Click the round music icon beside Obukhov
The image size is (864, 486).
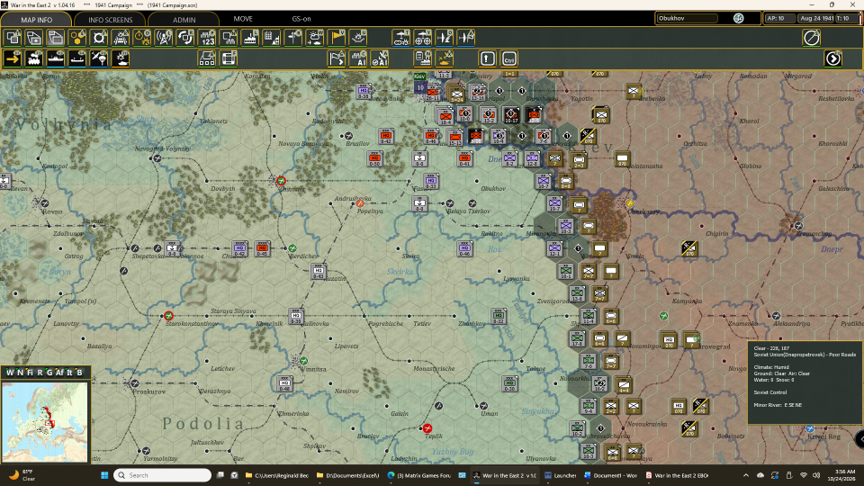click(x=738, y=18)
